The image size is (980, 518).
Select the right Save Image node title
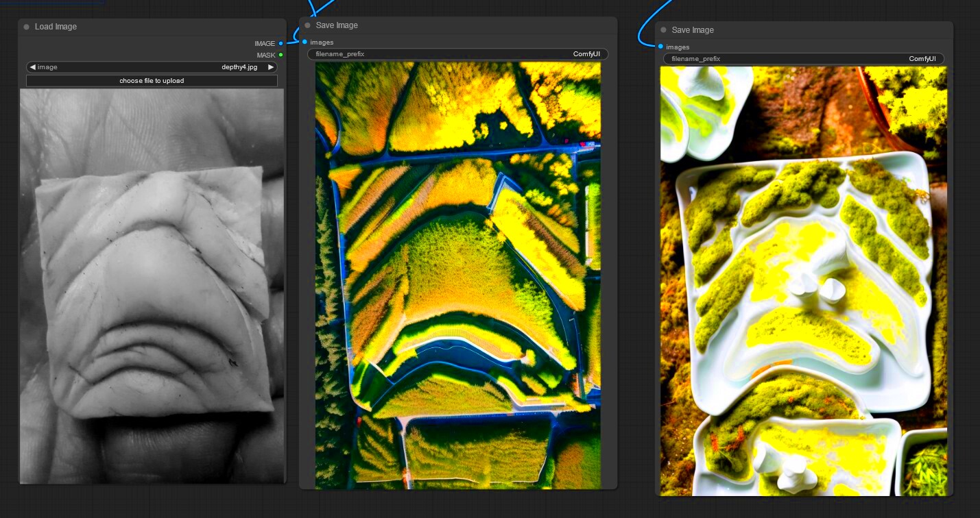pyautogui.click(x=693, y=30)
